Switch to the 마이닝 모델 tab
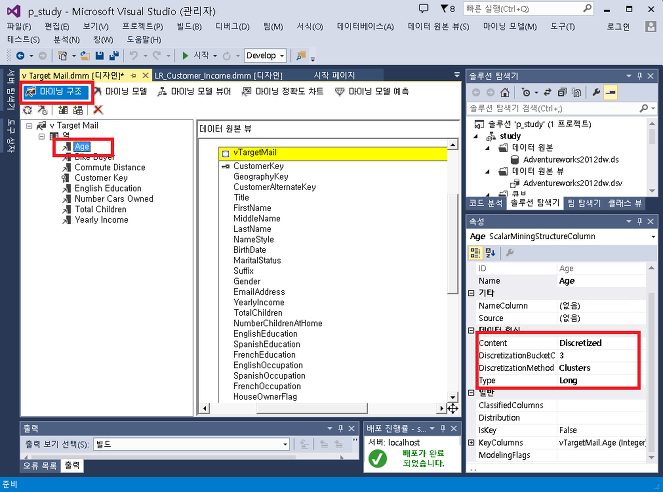Image resolution: width=663 pixels, height=492 pixels. (x=121, y=91)
